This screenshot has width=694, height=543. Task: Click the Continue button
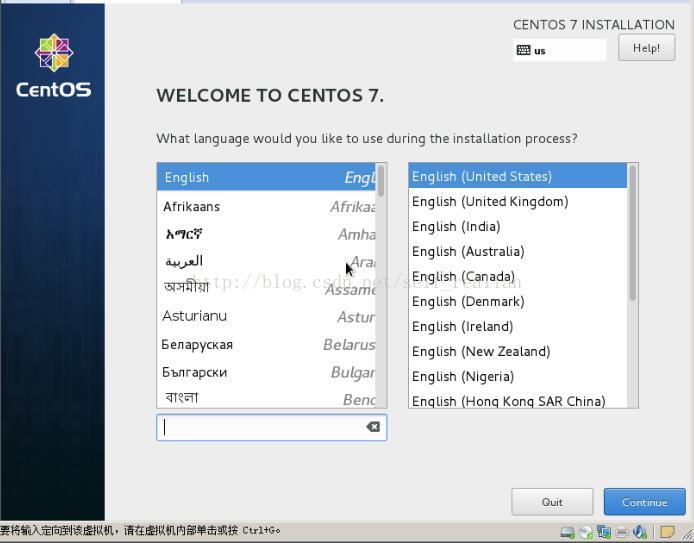[644, 502]
